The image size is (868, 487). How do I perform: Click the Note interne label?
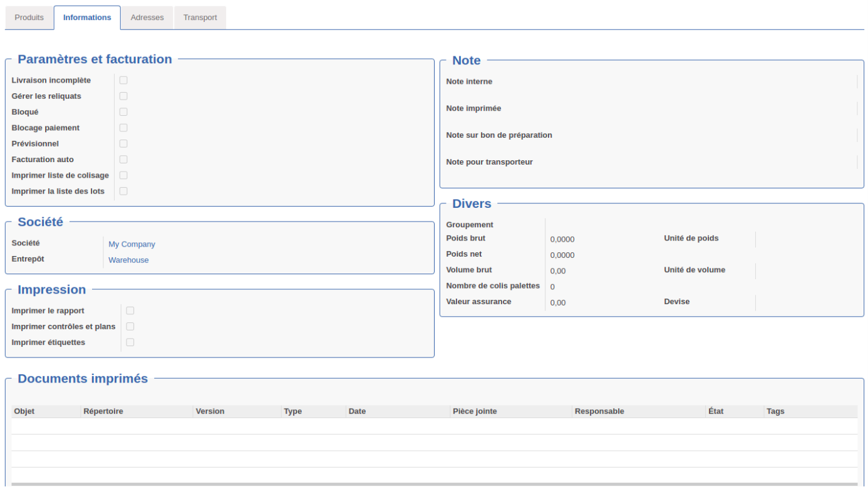pyautogui.click(x=469, y=81)
